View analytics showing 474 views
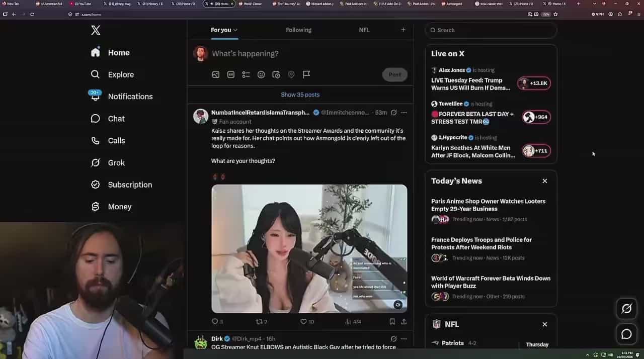The width and height of the screenshot is (644, 359). [353, 321]
